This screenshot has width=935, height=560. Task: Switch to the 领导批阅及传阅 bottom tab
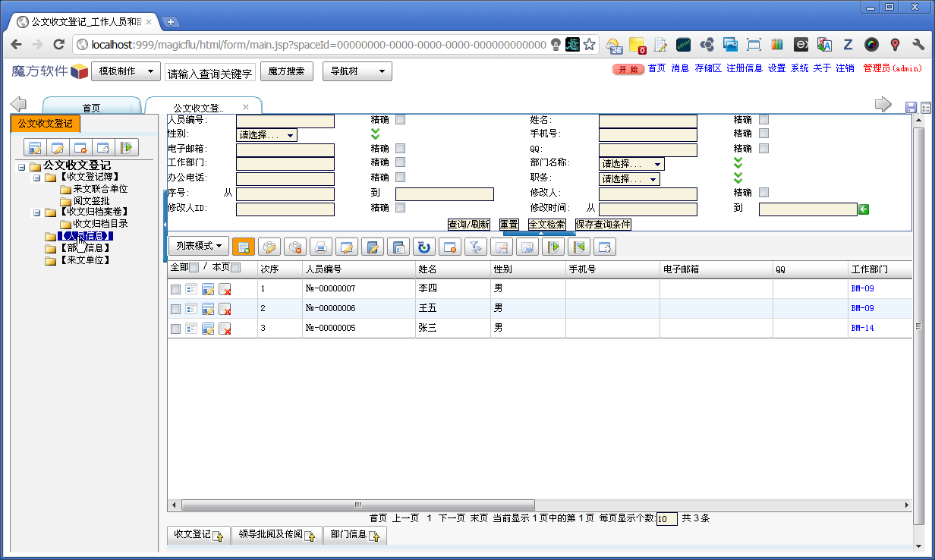coord(277,535)
